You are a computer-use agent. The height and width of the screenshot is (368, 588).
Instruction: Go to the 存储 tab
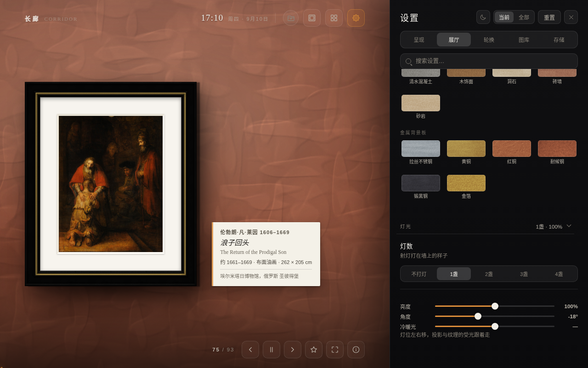[x=559, y=40]
